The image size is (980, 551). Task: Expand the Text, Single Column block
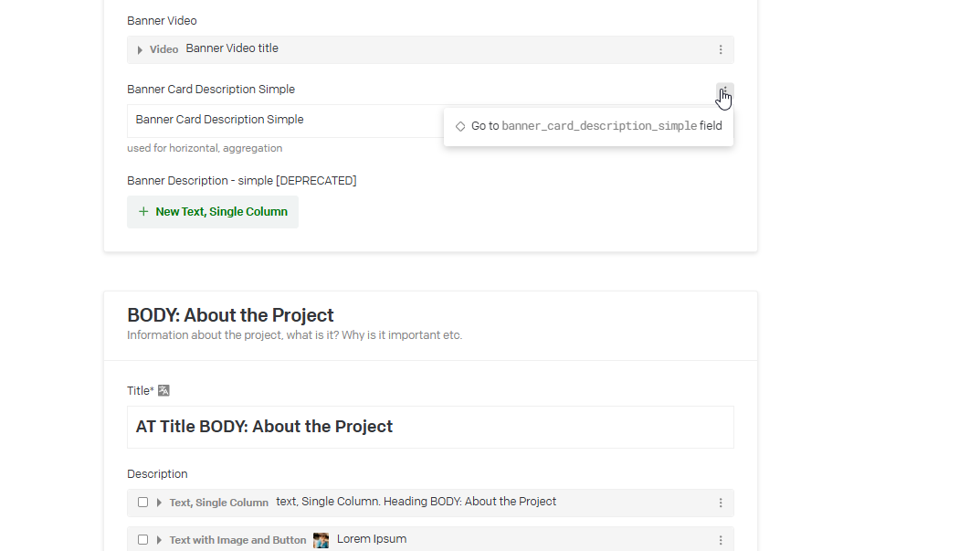tap(159, 503)
